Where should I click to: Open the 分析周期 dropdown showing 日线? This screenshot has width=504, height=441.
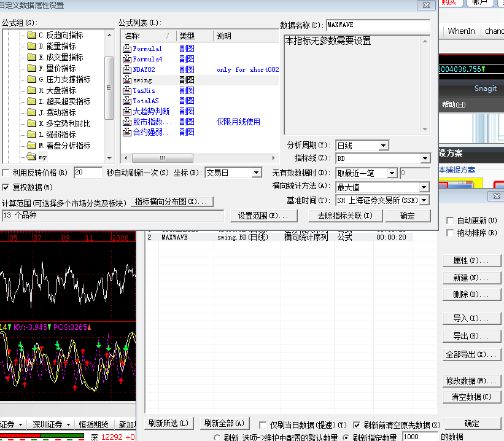(x=383, y=146)
